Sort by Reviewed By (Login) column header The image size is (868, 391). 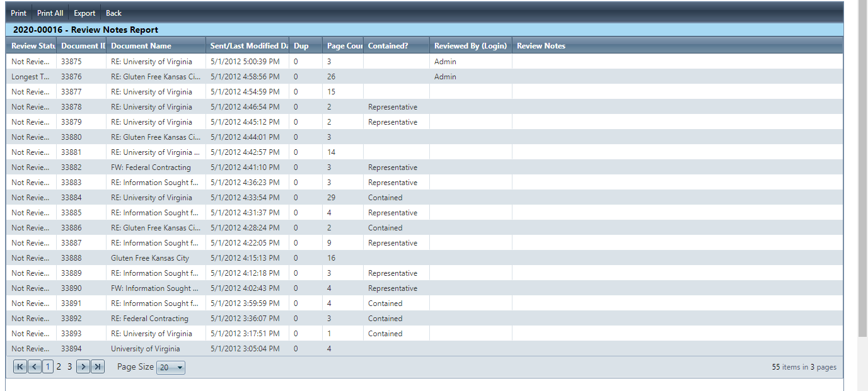470,46
